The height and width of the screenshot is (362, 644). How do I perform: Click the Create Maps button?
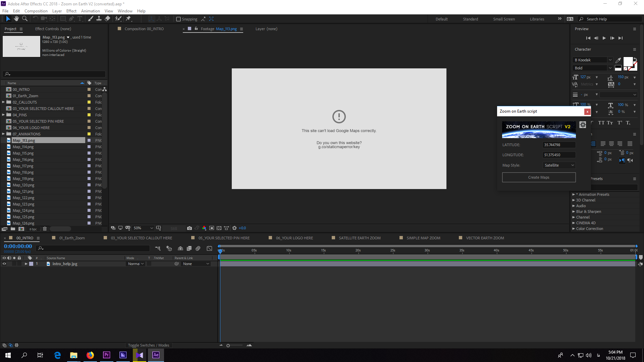click(x=539, y=177)
